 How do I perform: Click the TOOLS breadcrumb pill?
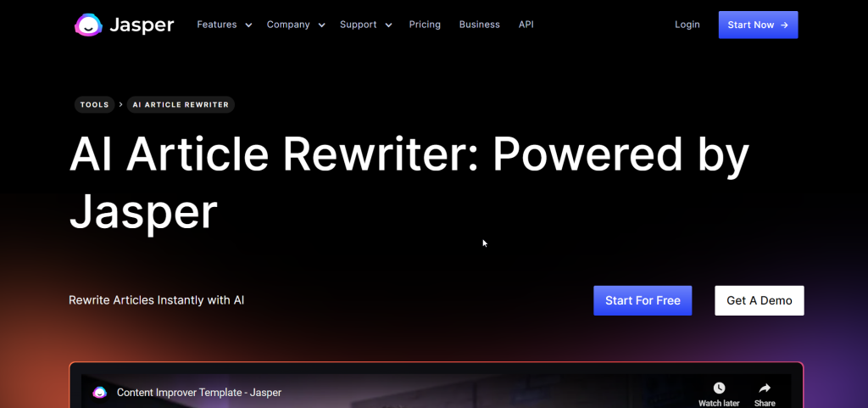(95, 104)
